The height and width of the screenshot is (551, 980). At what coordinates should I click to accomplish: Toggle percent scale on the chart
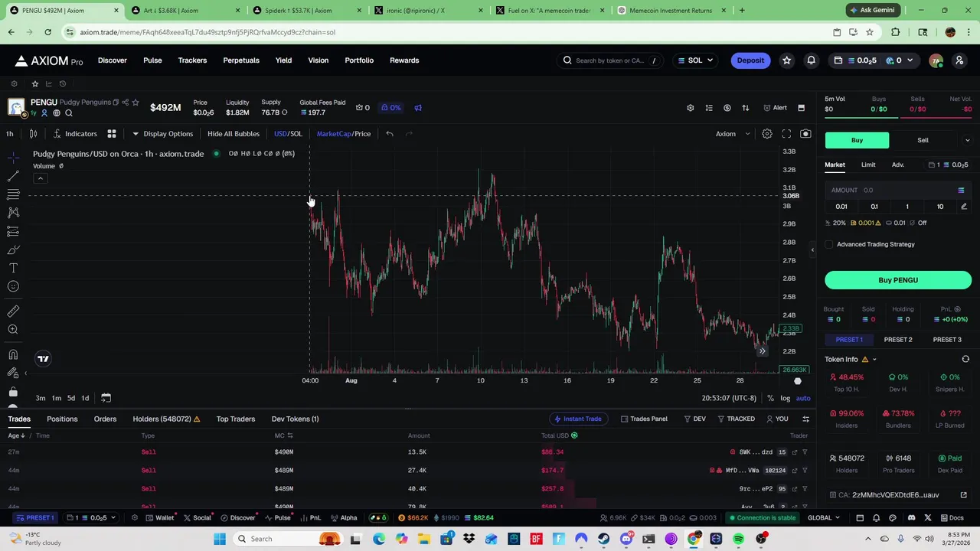770,398
